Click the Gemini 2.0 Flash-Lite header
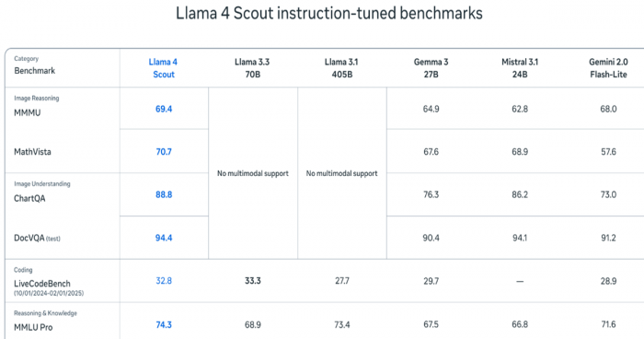The image size is (644, 339). point(608,68)
